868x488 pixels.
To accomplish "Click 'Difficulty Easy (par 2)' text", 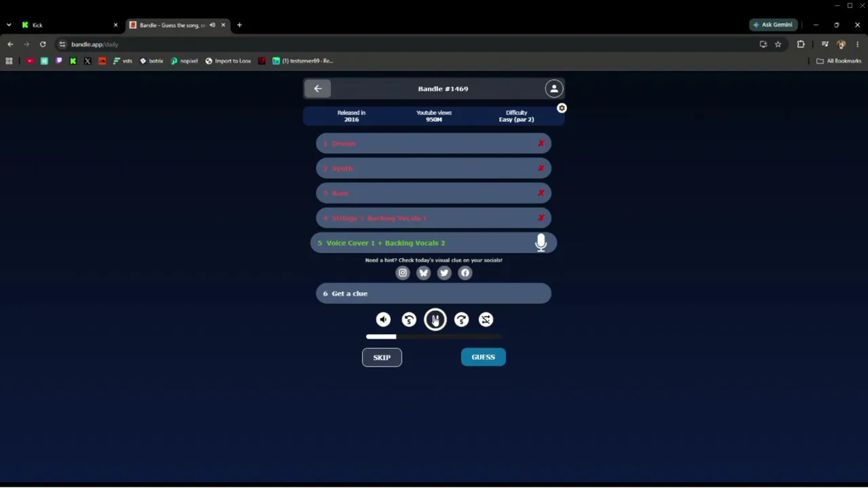I will point(516,116).
